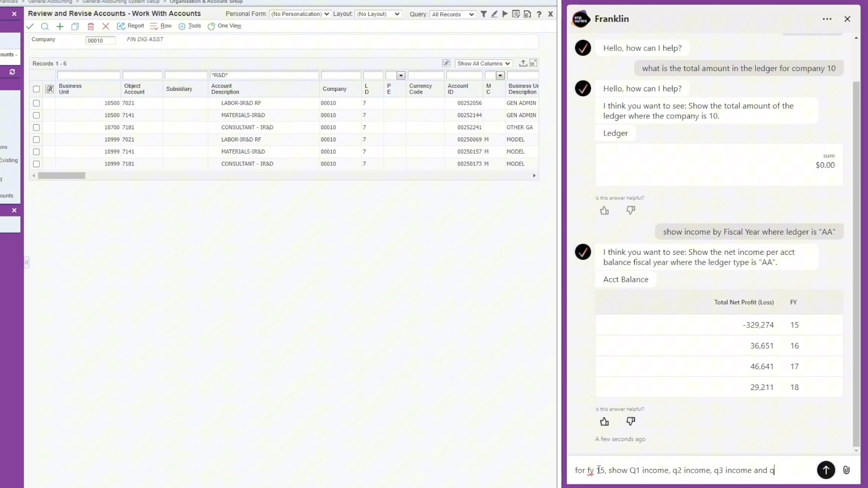Click the Copy records icon
This screenshot has width=868, height=488.
(x=75, y=26)
